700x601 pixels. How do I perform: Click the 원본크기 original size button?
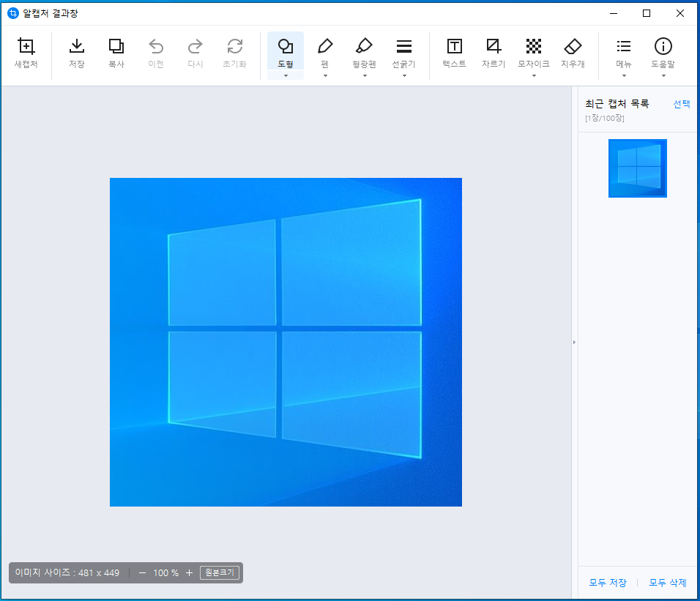(220, 572)
